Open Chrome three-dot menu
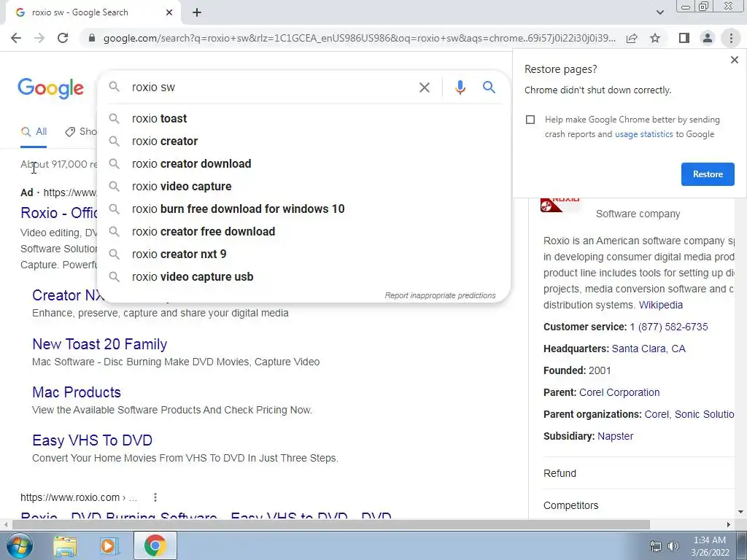Image resolution: width=747 pixels, height=560 pixels. (731, 38)
